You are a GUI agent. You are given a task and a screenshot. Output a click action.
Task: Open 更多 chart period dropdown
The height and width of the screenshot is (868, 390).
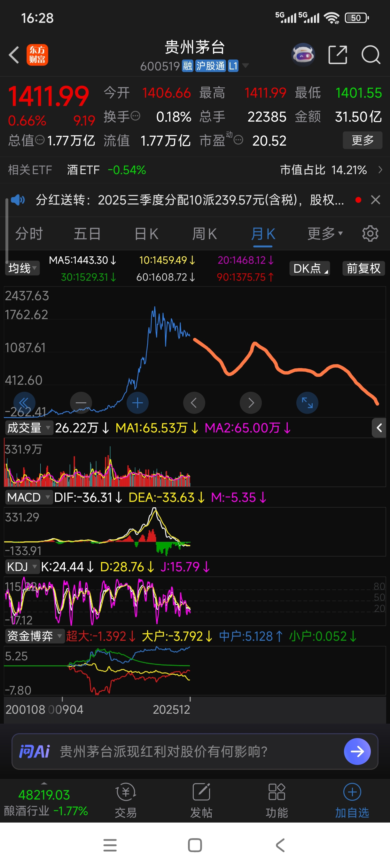pyautogui.click(x=325, y=234)
